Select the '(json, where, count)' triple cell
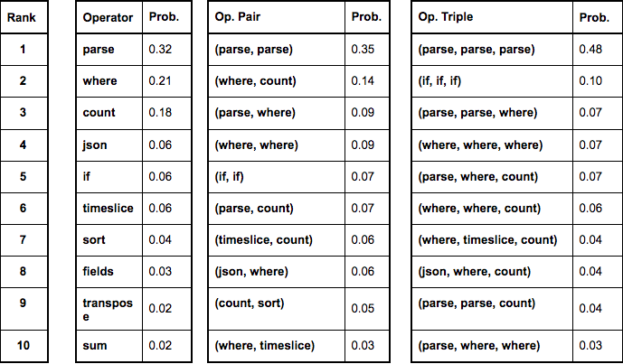Image resolution: width=623 pixels, height=364 pixels. tap(492, 272)
